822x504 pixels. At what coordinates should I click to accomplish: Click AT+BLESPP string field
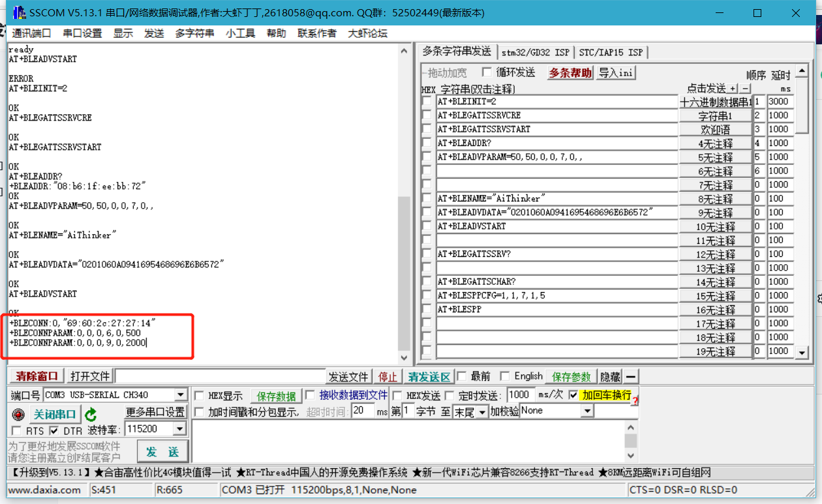tap(558, 310)
